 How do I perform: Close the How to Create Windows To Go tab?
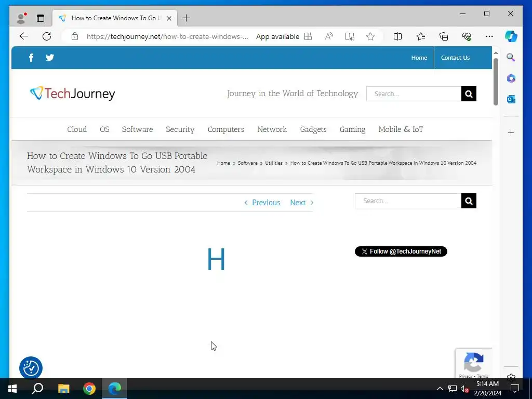[169, 18]
